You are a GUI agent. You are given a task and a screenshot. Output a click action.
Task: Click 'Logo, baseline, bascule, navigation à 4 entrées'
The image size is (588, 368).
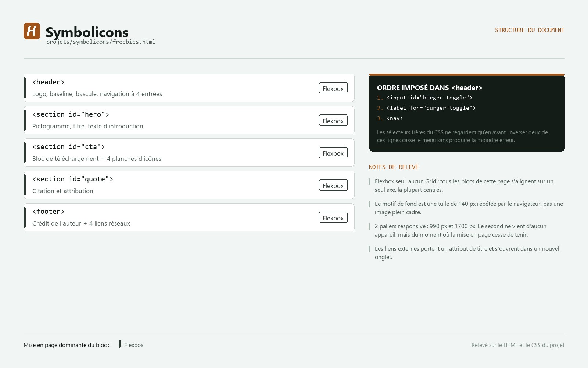pos(97,94)
